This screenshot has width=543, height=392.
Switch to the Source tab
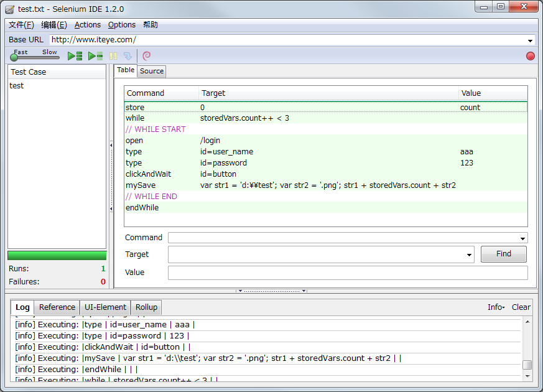point(152,71)
